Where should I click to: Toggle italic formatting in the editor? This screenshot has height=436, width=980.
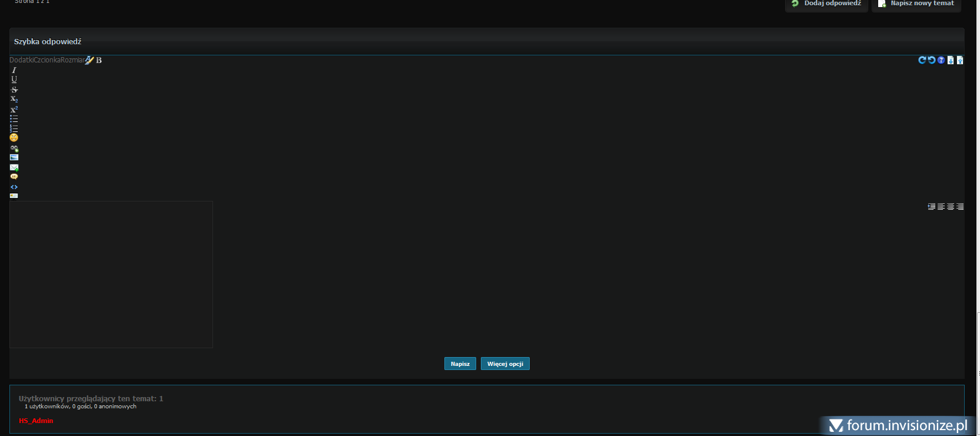point(14,70)
